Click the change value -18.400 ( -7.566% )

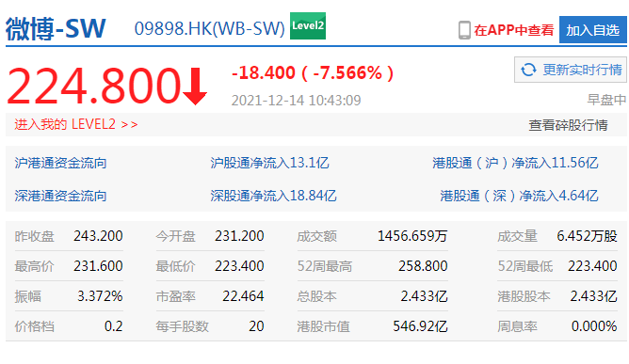[x=313, y=73]
